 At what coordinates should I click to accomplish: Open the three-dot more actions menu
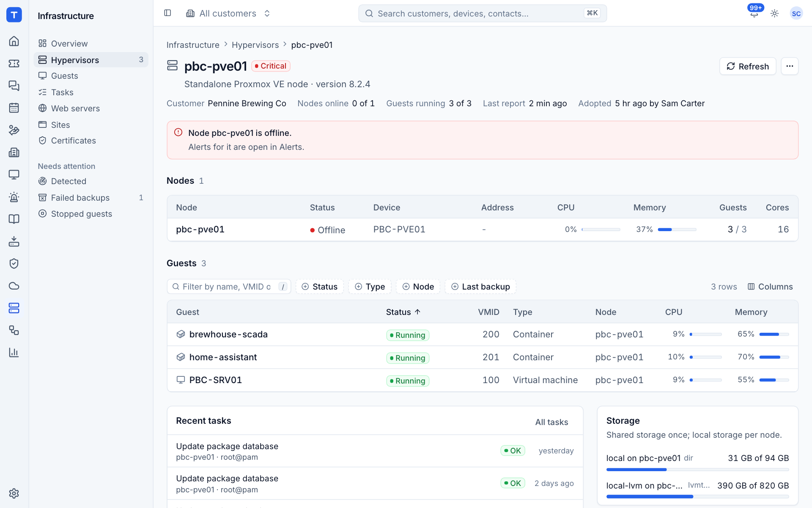(790, 66)
